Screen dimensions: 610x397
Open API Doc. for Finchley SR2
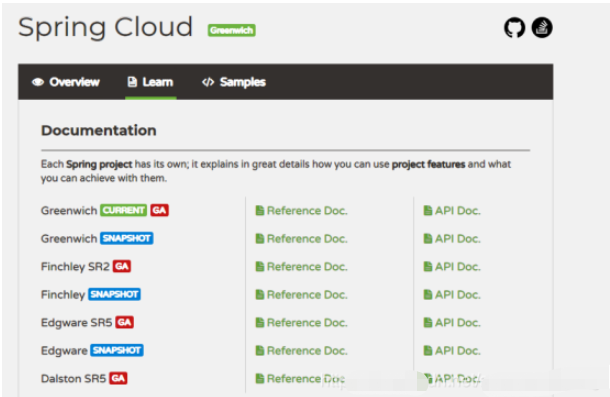coord(452,267)
